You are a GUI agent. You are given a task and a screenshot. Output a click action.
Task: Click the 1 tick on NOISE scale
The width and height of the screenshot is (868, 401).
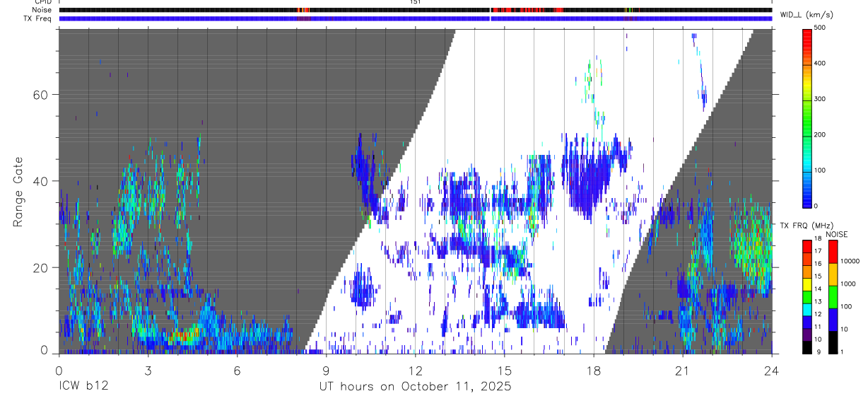pyautogui.click(x=841, y=352)
